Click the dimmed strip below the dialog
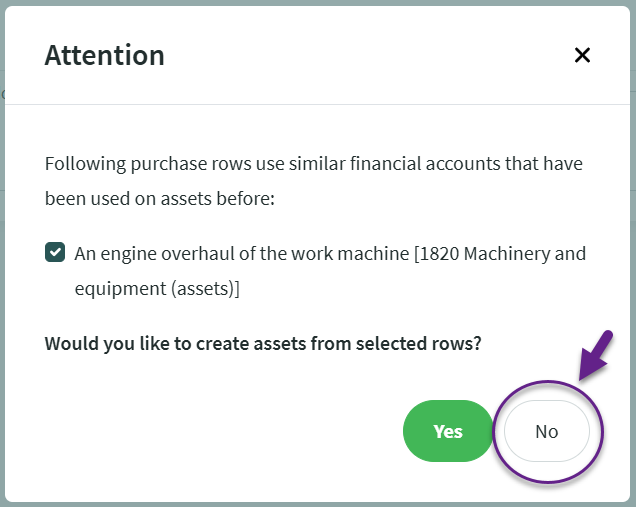The width and height of the screenshot is (636, 507). (x=318, y=504)
